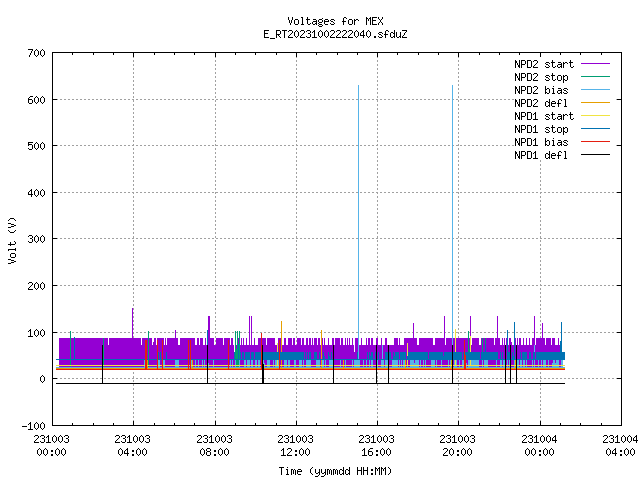The height and width of the screenshot is (480, 640).
Task: Click the y-axis tick value 200
Action: [36, 286]
